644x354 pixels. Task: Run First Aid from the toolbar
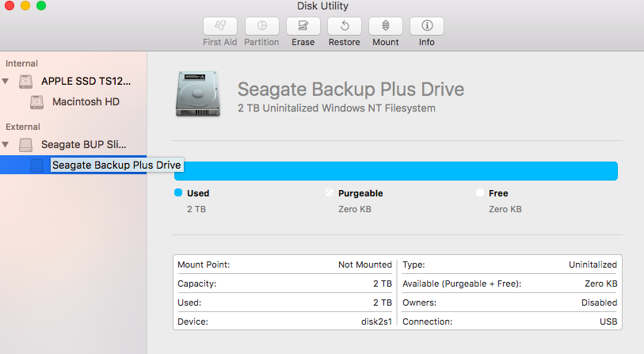pyautogui.click(x=220, y=26)
